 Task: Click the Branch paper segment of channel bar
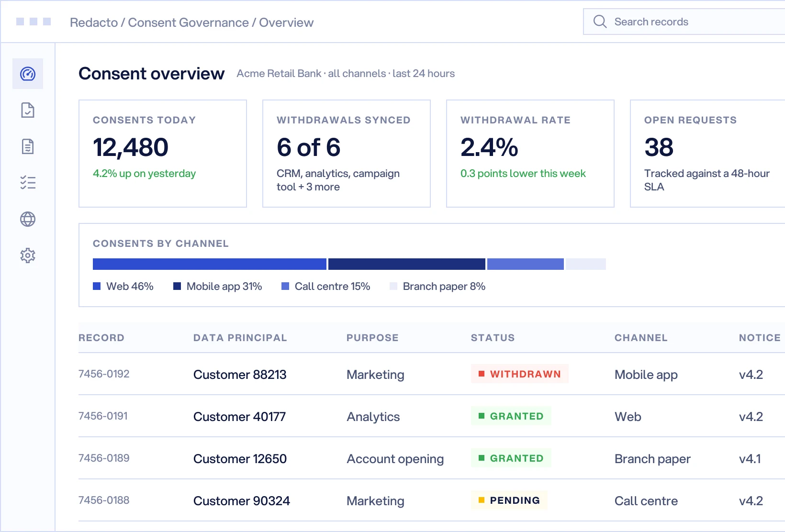point(586,264)
